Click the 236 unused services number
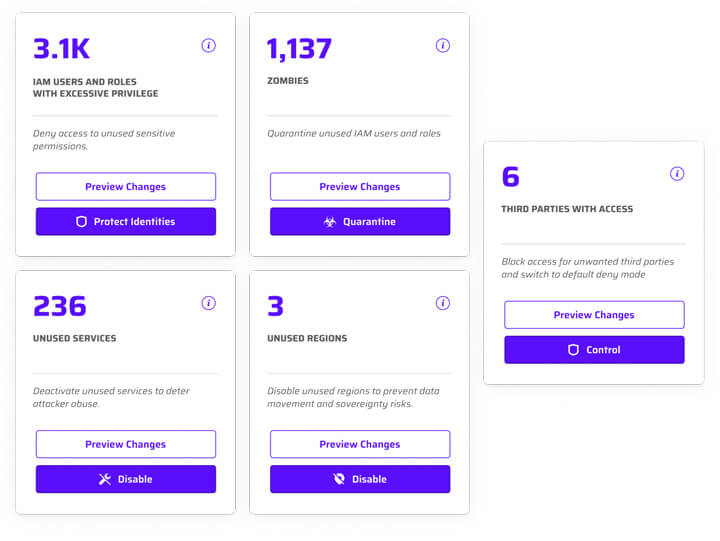The height and width of the screenshot is (541, 720). 60,306
